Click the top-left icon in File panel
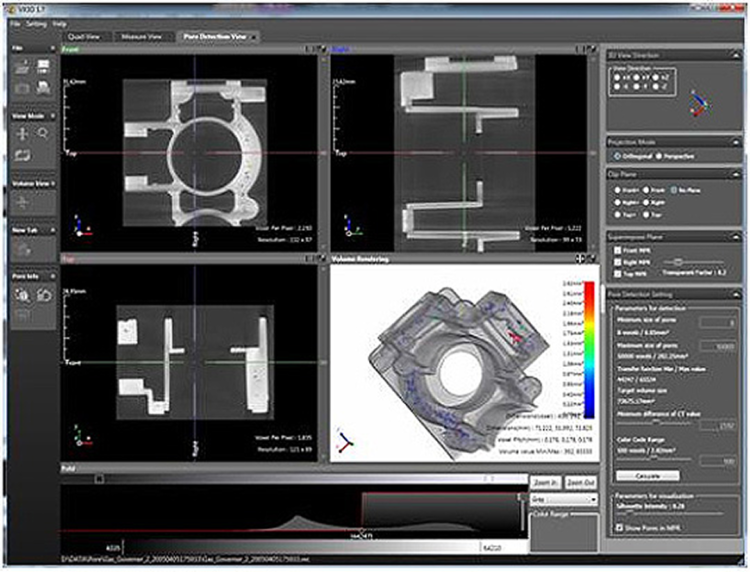750x572 pixels. click(x=22, y=66)
